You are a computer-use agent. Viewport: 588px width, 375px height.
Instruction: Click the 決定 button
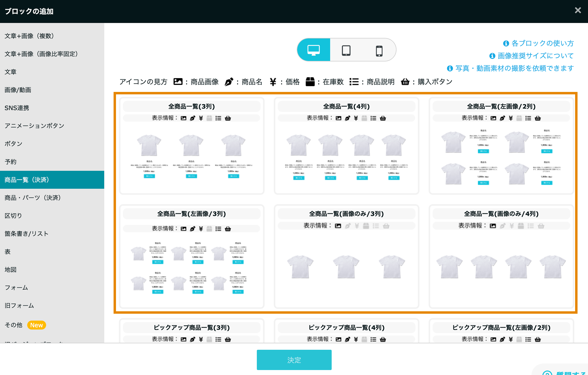[x=294, y=360]
